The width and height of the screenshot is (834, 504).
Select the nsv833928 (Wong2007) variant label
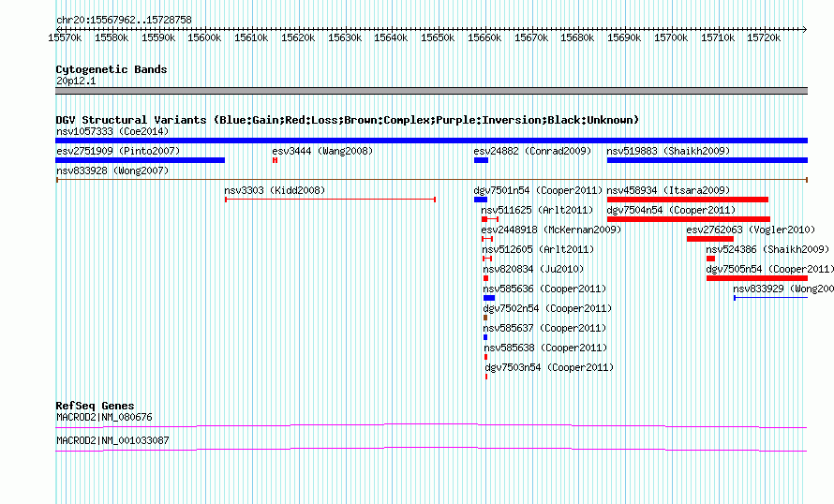point(112,170)
